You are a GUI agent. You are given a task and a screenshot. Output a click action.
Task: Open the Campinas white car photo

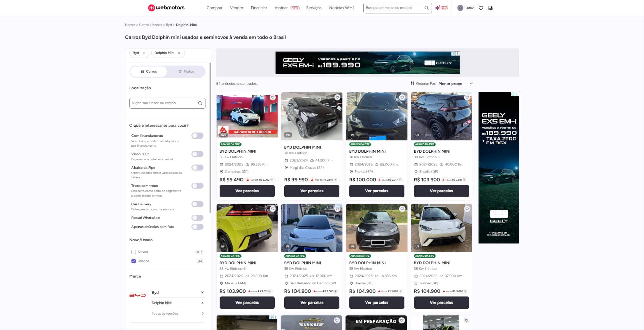[247, 116]
